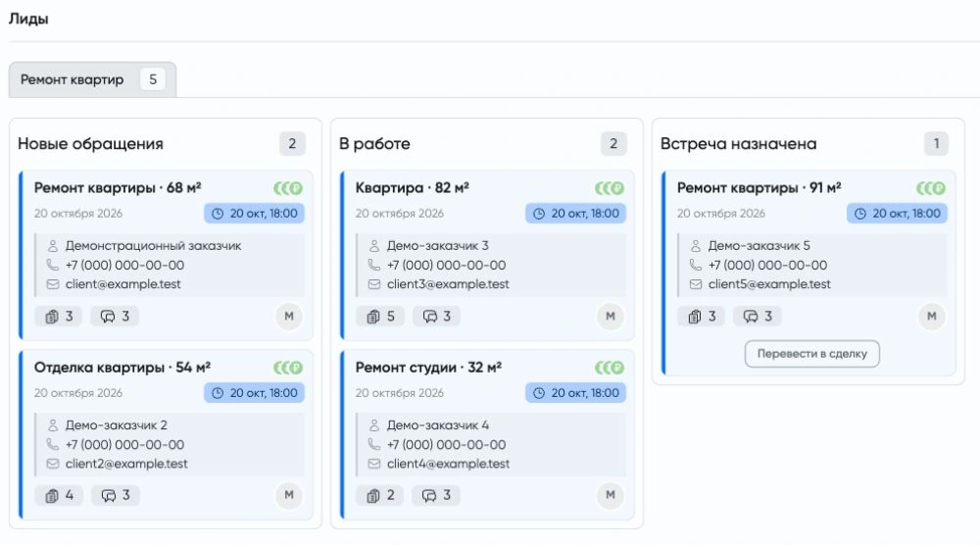Open files counter 3 on Ремонт квартиры · 68 м² card
This screenshot has width=980, height=545.
[x=59, y=317]
